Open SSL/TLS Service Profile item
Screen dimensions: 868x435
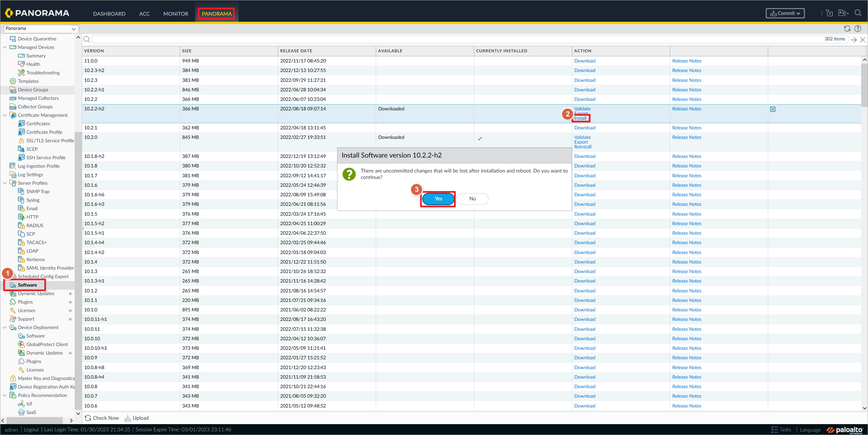50,141
